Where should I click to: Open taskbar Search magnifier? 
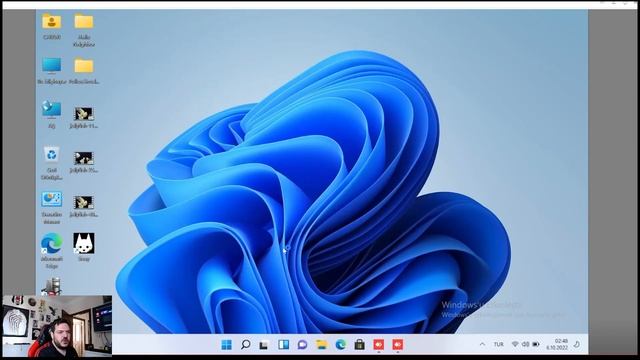click(245, 344)
